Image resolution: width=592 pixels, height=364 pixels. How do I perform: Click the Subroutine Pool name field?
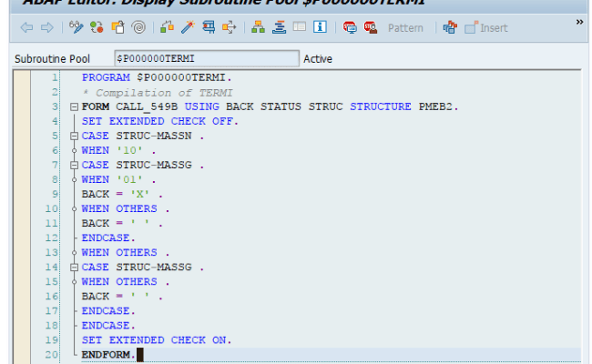coord(207,58)
